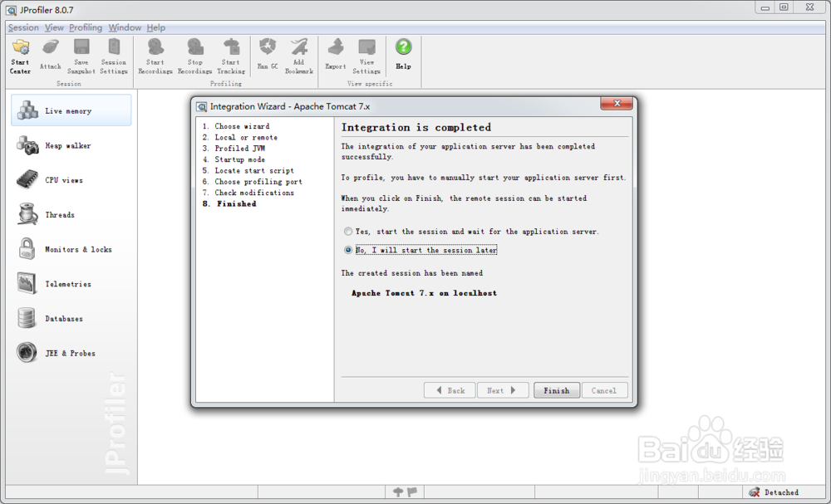Screen dimensions: 831x504
Task: Open the View menu
Action: 54,27
